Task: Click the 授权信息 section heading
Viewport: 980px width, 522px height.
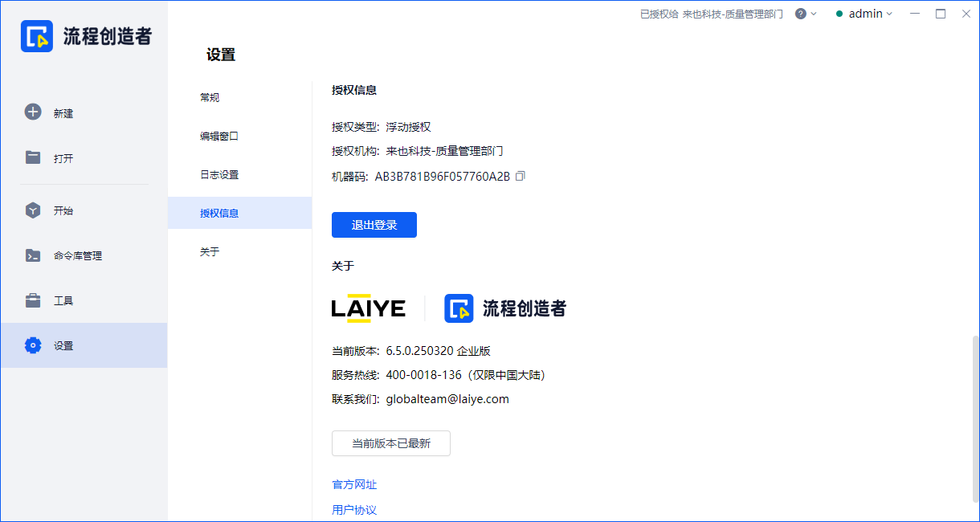Action: 354,90
